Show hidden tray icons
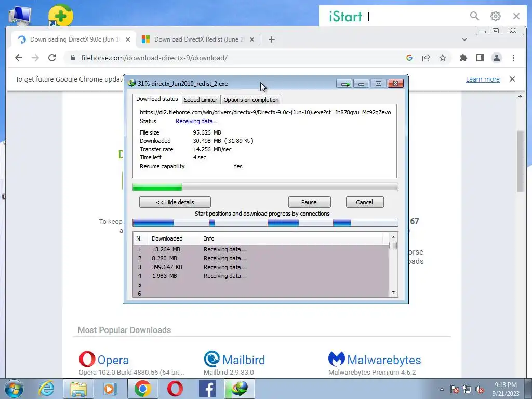532x399 pixels. [442, 389]
